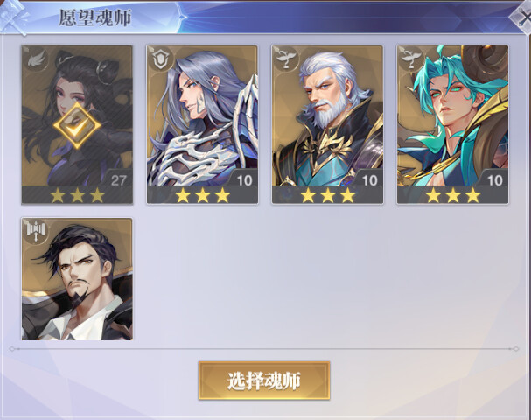The width and height of the screenshot is (531, 420).
Task: Click the 27 count on first card
Action: 118,180
